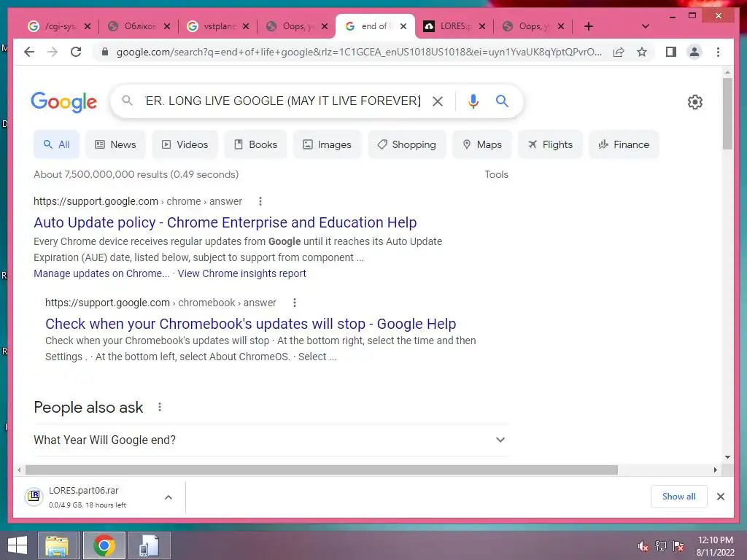Click Chrome icon in the taskbar
This screenshot has height=560, width=747.
click(x=104, y=545)
